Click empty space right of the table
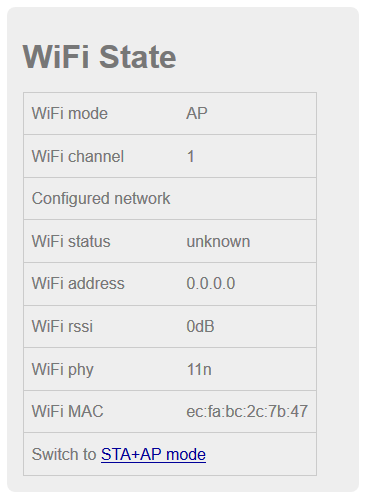The image size is (366, 501). [337, 283]
